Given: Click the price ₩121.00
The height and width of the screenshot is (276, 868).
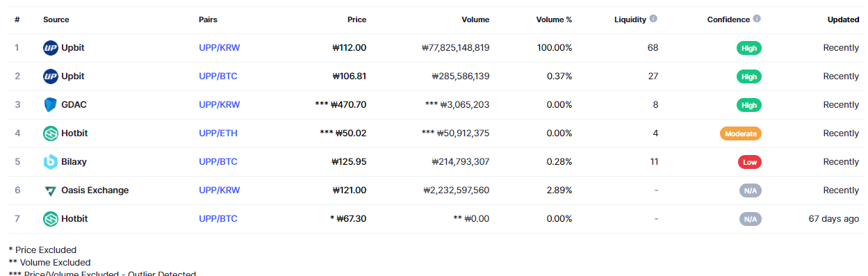Looking at the screenshot, I should [350, 190].
